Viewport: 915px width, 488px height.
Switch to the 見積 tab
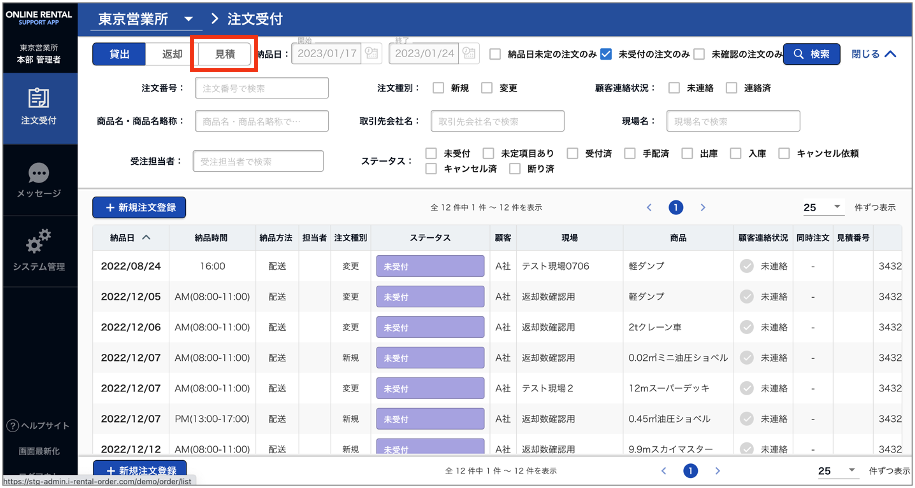pyautogui.click(x=225, y=54)
